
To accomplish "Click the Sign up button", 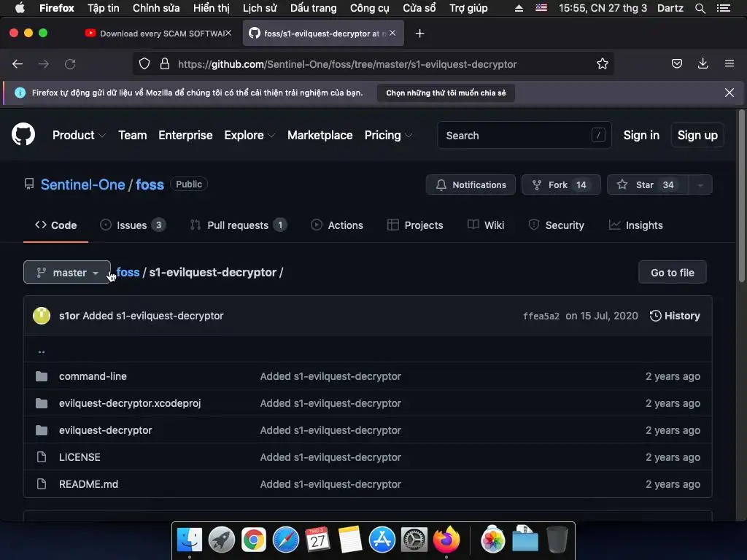I will tap(697, 135).
